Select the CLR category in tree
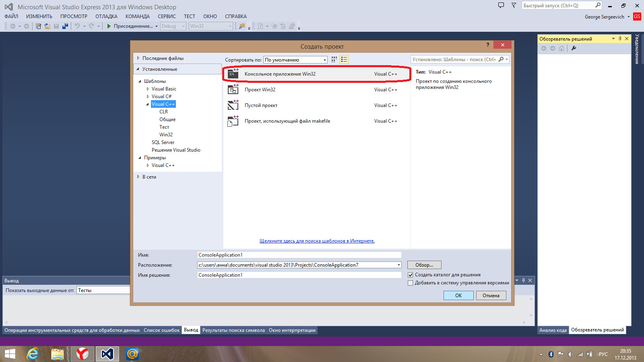644x362 pixels. pyautogui.click(x=163, y=112)
